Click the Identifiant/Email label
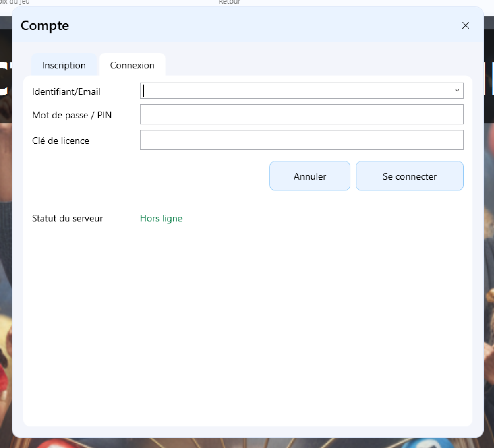This screenshot has height=448, width=494. (66, 91)
